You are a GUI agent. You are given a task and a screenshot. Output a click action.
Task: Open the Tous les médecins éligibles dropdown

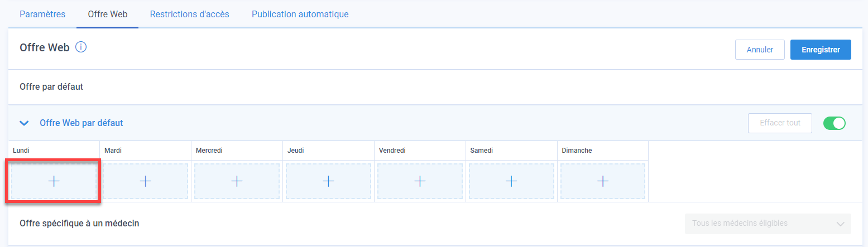pos(768,224)
